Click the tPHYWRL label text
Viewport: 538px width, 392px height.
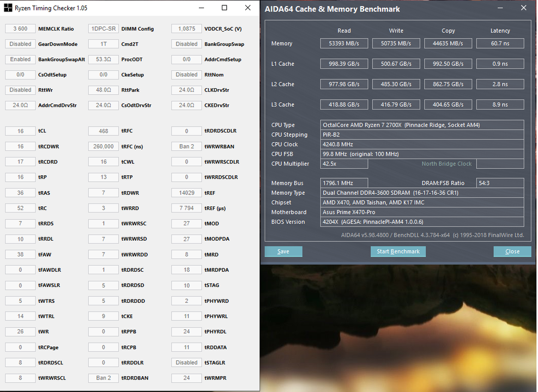coord(216,316)
